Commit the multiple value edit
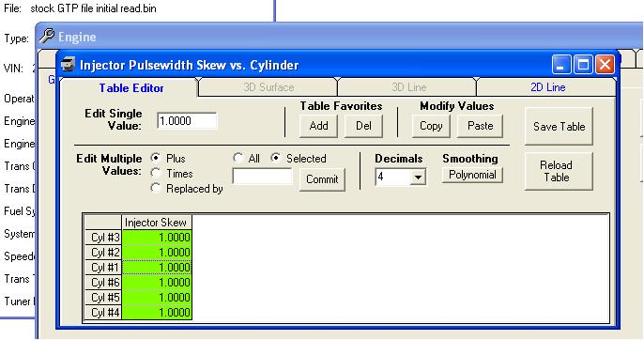Screen dimensions: 644x340 tap(322, 179)
